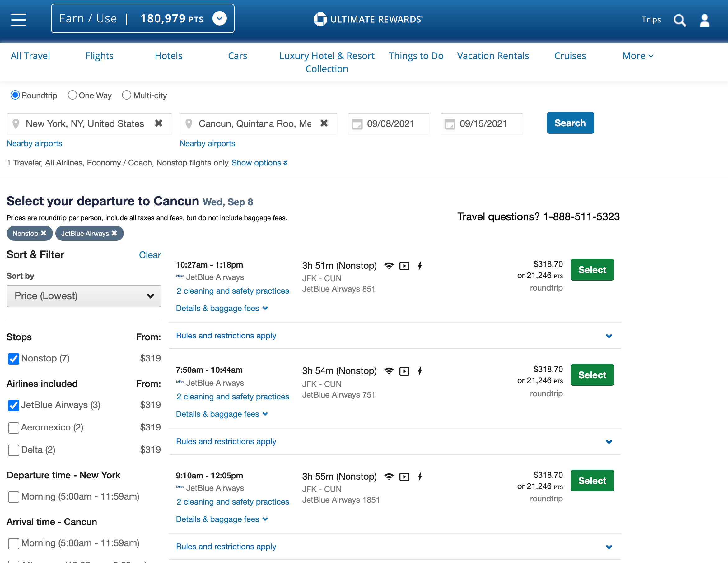Check the Aeromexico (2) airline filter
Viewport: 728px width, 563px height.
click(13, 428)
